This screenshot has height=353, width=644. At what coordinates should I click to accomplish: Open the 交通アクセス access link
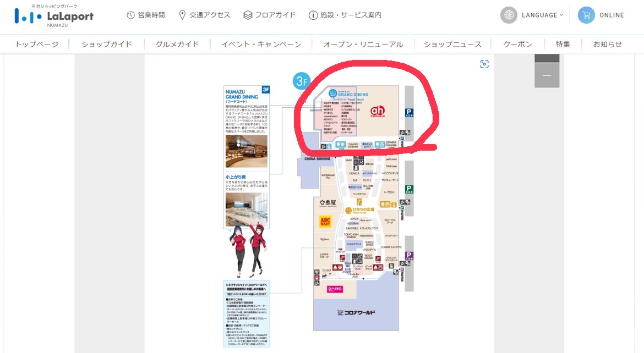pos(205,15)
